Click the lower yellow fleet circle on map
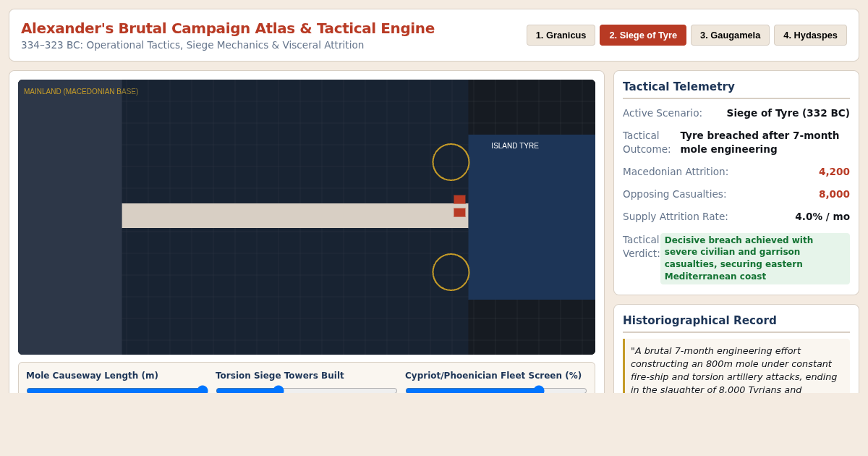Image resolution: width=868 pixels, height=456 pixels. click(x=451, y=272)
